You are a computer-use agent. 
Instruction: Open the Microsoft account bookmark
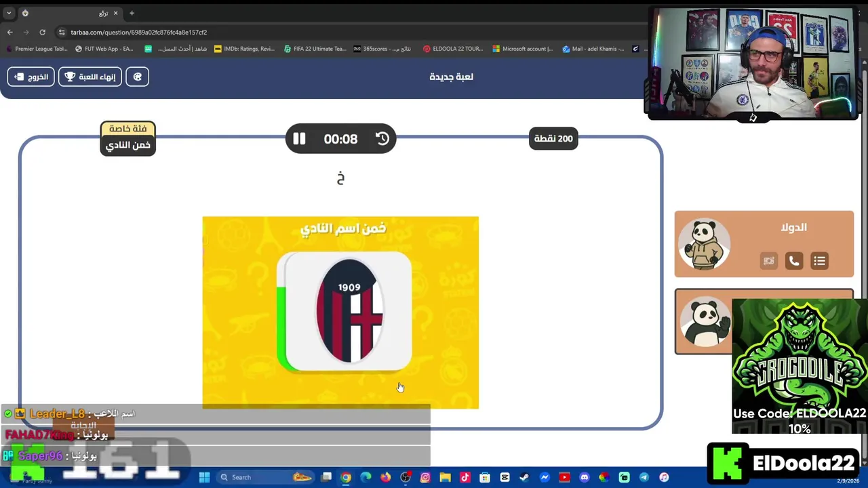pyautogui.click(x=523, y=49)
